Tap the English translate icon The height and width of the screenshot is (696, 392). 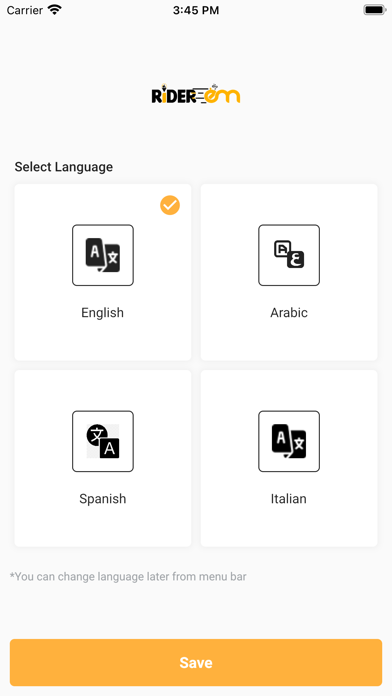[103, 255]
